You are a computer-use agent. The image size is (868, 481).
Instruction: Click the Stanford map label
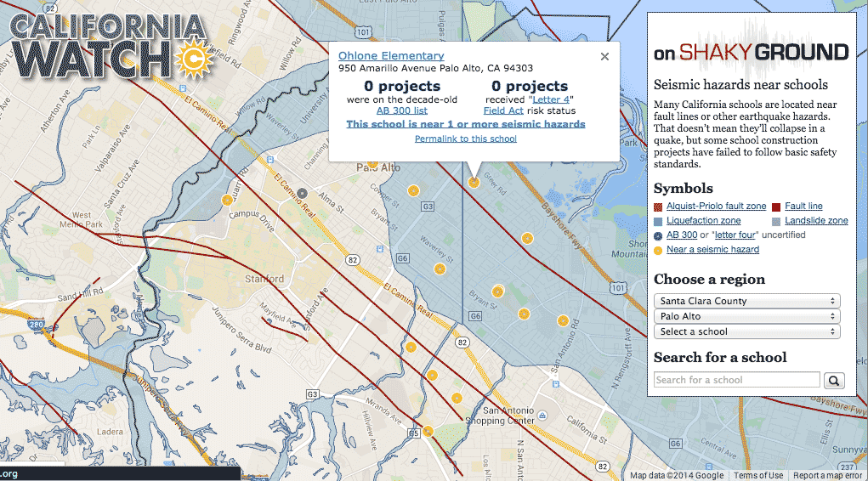[264, 279]
